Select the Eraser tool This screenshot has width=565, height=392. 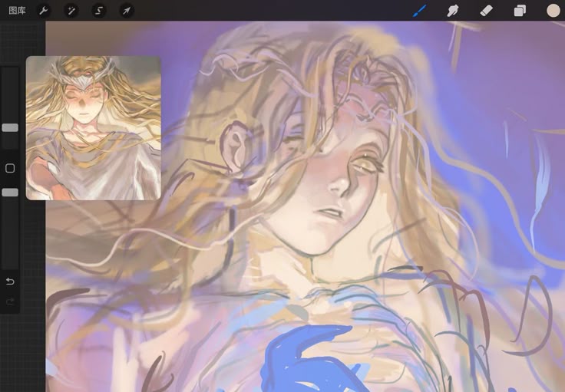point(486,11)
